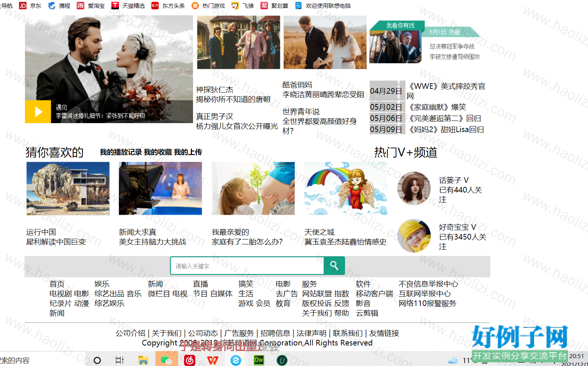Open the 京东 JD bookmark icon
Viewport: 588px width, 366px height.
[23, 6]
